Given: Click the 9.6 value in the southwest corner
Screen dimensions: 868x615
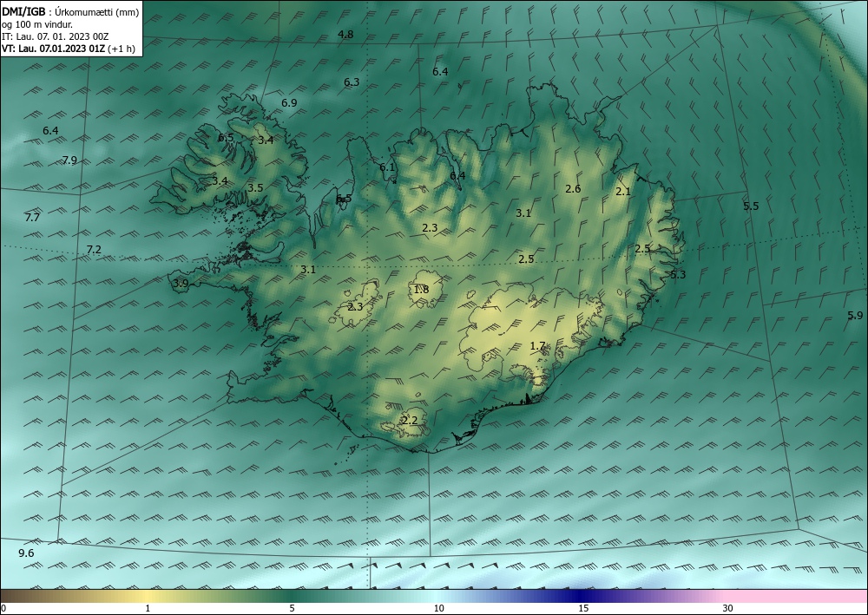Looking at the screenshot, I should point(26,553).
